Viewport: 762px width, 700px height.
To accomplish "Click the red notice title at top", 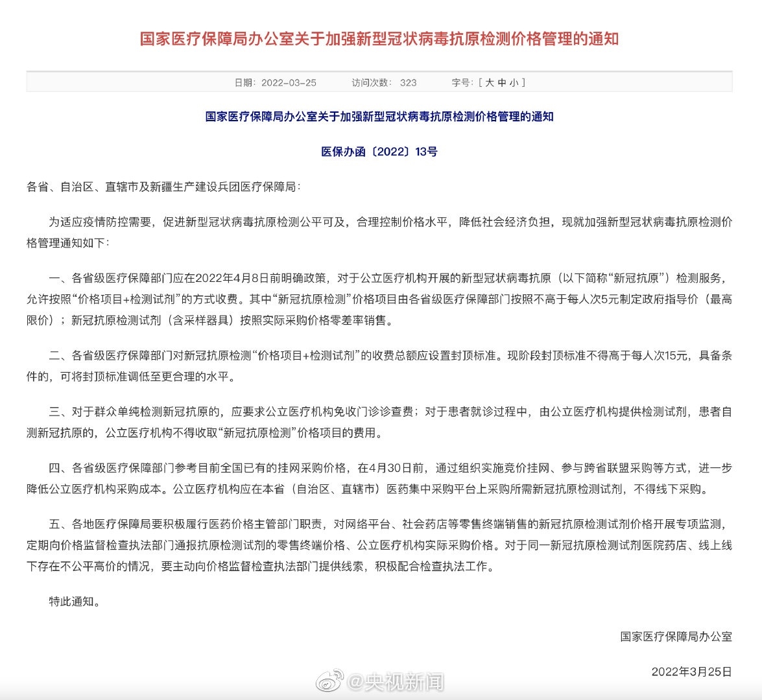I will tap(379, 39).
